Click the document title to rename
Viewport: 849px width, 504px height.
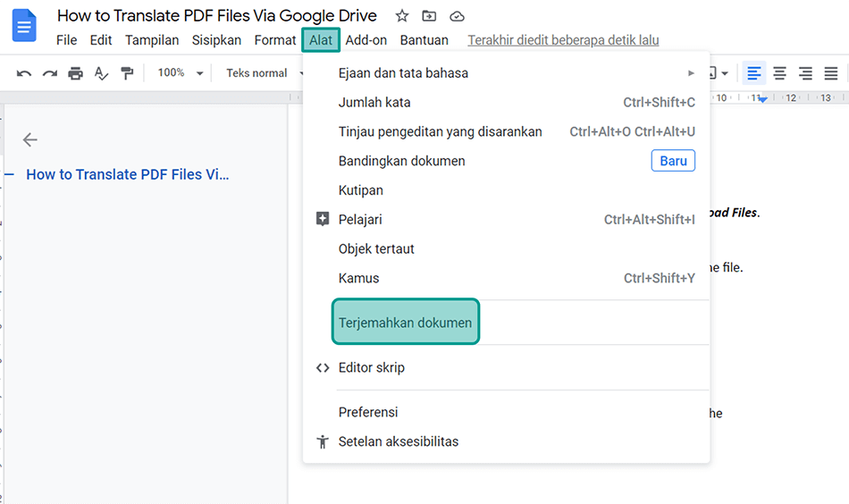pos(216,16)
